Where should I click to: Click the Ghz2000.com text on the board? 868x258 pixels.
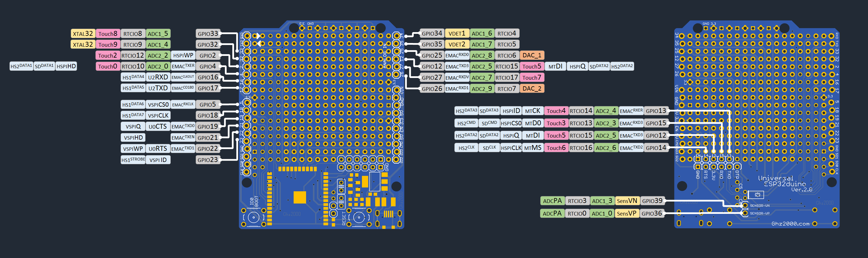click(790, 224)
